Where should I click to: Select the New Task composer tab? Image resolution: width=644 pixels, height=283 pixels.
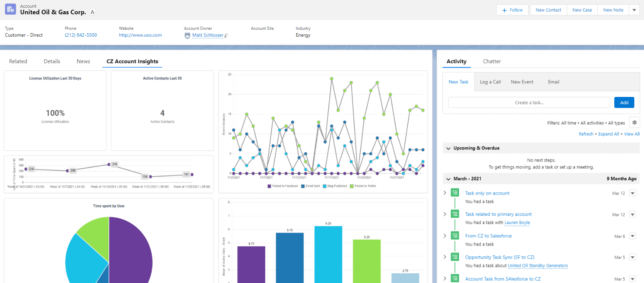point(458,82)
